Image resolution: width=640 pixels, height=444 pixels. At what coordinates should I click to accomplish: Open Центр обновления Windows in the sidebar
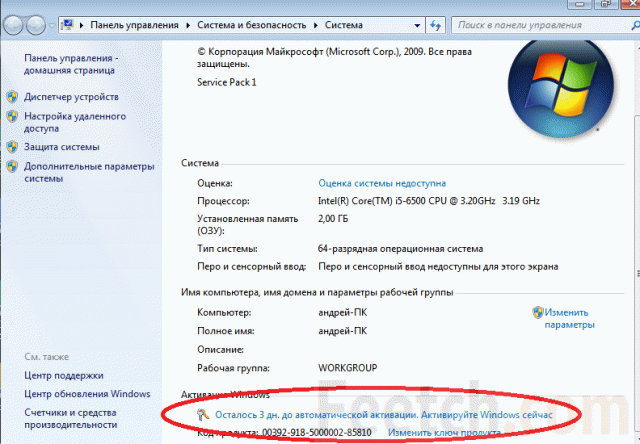[x=87, y=394]
